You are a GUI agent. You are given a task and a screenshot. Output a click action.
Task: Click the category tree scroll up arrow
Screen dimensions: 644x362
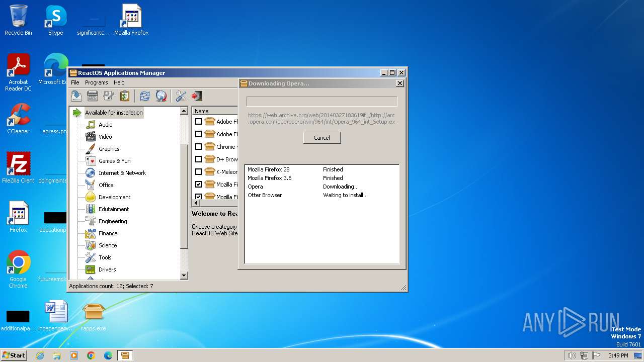pyautogui.click(x=184, y=111)
